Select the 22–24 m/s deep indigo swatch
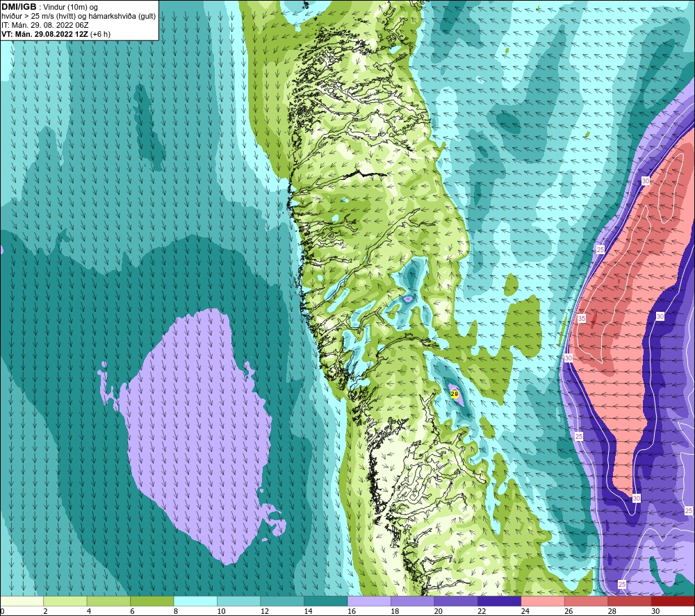The height and width of the screenshot is (616, 695). [x=500, y=601]
